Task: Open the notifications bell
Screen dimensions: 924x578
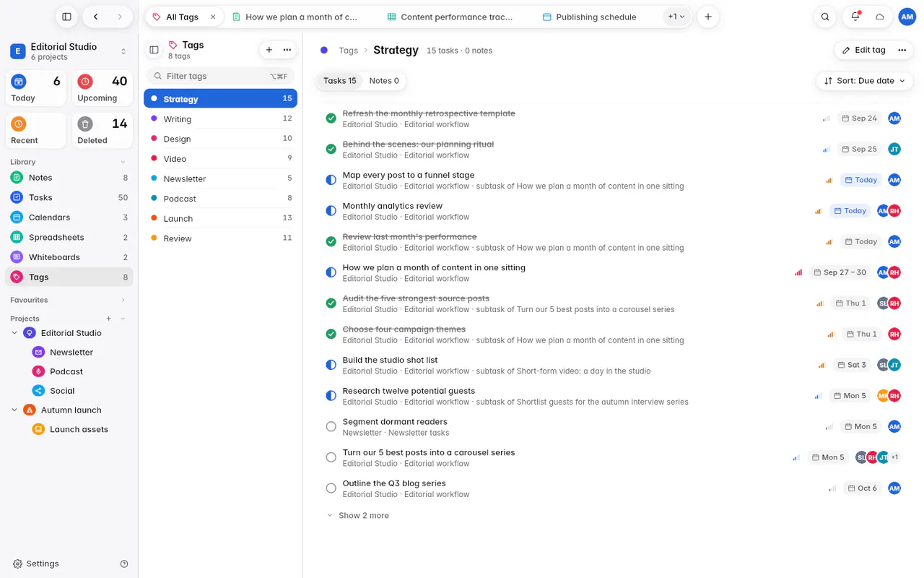Action: point(855,17)
